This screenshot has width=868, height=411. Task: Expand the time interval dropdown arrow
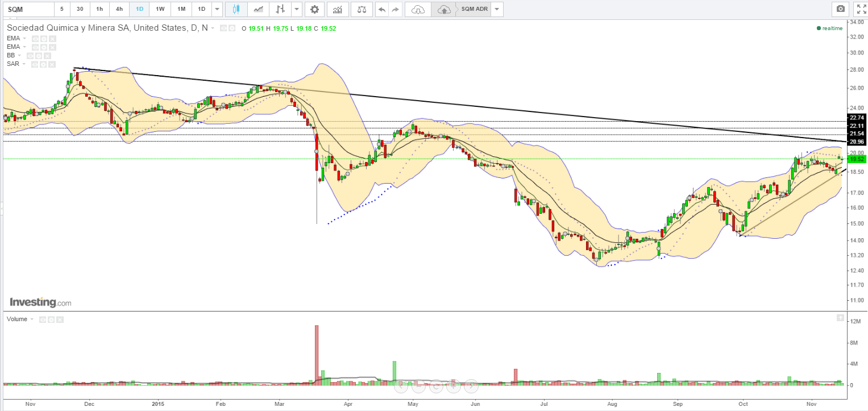[x=217, y=9]
